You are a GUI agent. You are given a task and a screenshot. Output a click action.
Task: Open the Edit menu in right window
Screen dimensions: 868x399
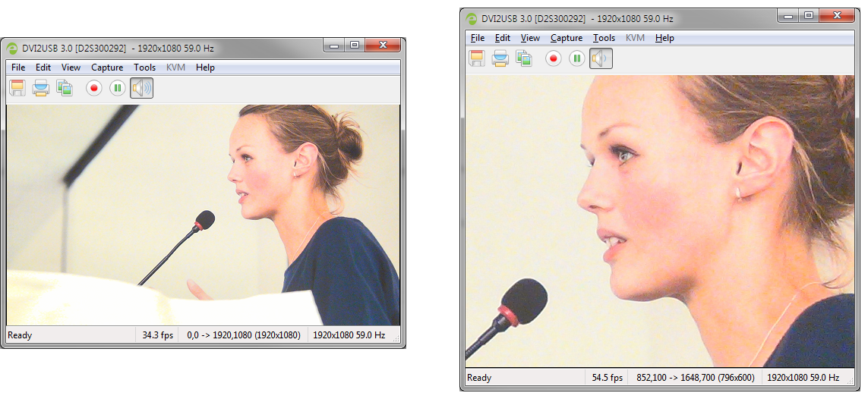click(x=503, y=38)
